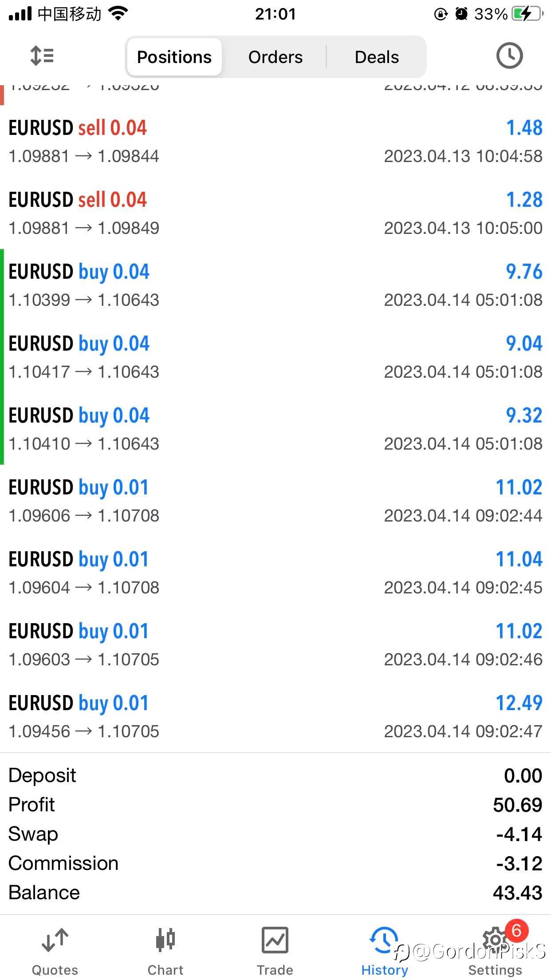Viewport: 551px width, 980px height.
Task: Tap the sort order icon
Action: (42, 56)
